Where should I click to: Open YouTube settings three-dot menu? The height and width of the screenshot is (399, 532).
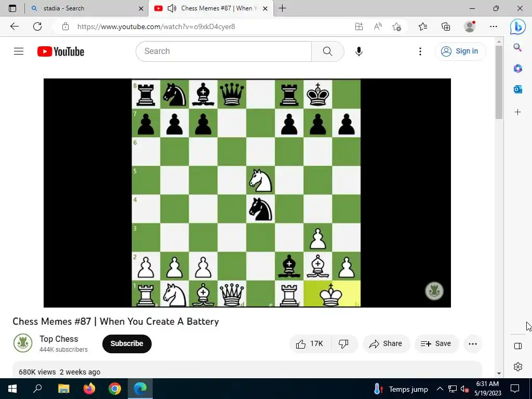[420, 51]
